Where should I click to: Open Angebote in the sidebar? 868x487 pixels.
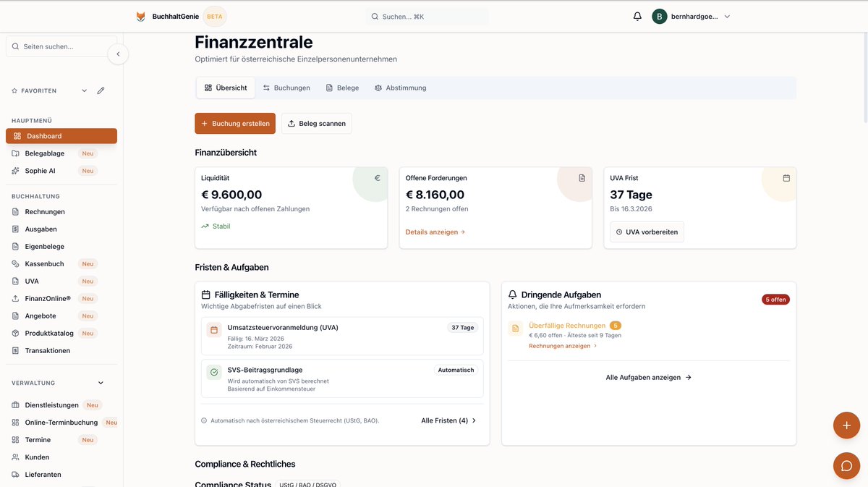61,316
